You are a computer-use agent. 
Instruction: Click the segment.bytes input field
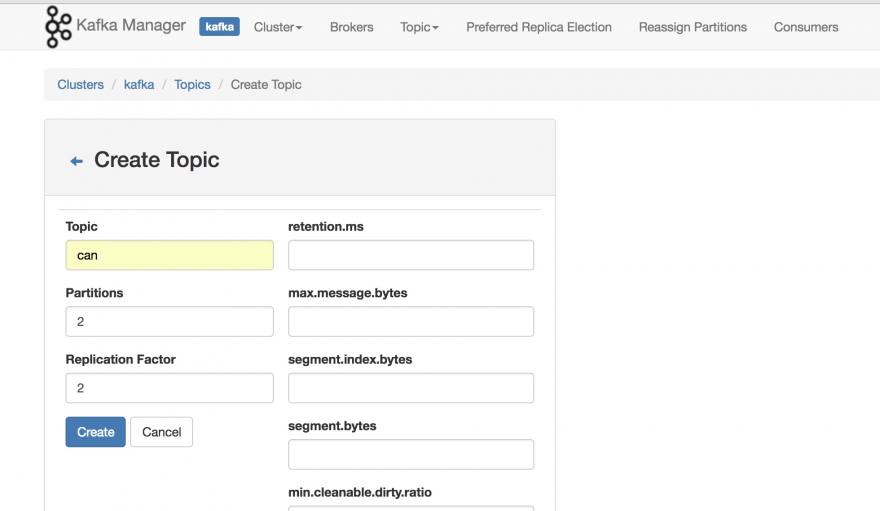(411, 454)
